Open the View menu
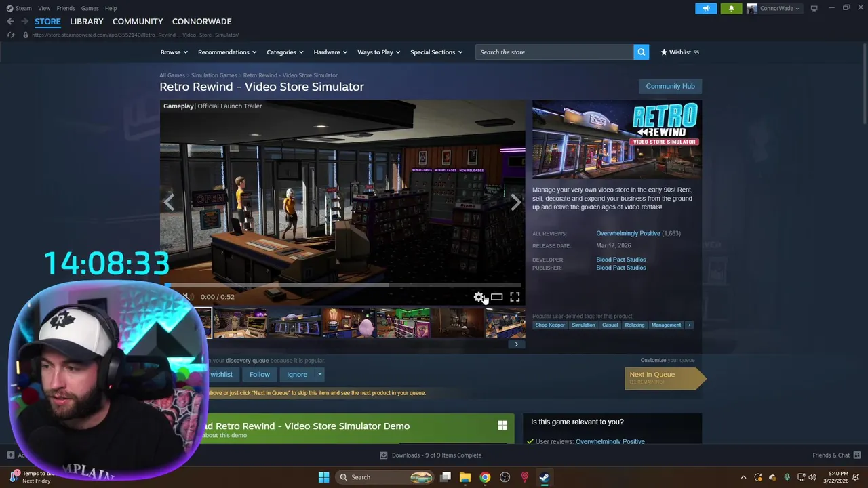This screenshot has height=488, width=868. click(x=44, y=8)
